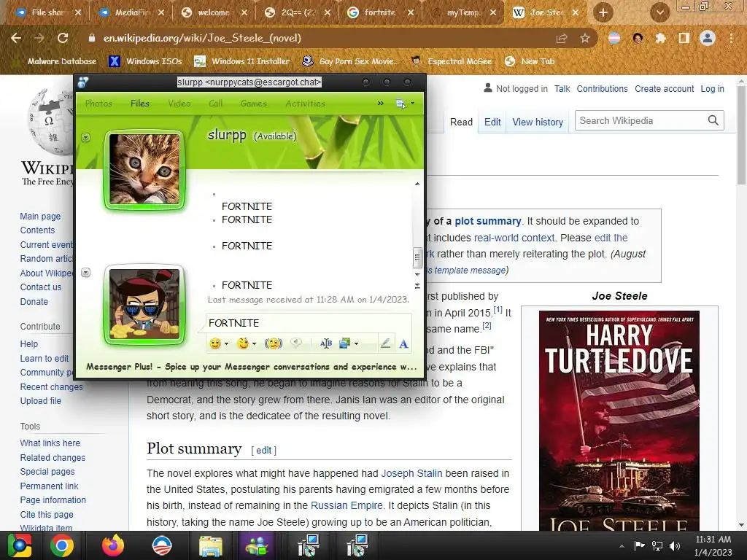This screenshot has width=747, height=560.
Task: Expand the slurpp contact picture options arrow
Action: tap(86, 138)
